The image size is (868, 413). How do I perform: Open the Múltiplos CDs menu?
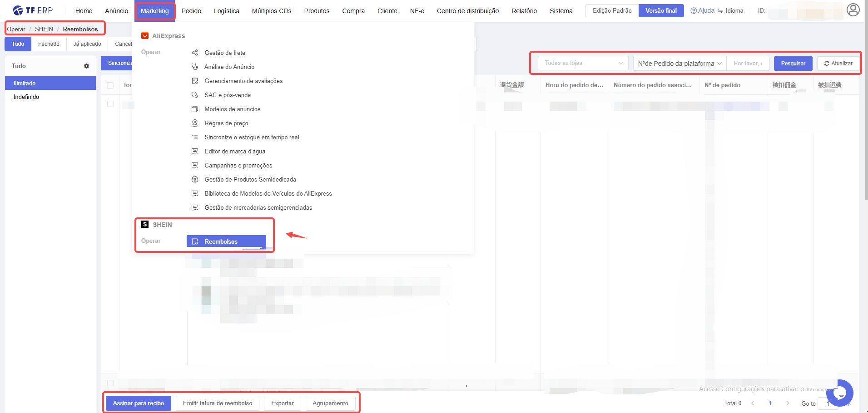click(x=272, y=11)
